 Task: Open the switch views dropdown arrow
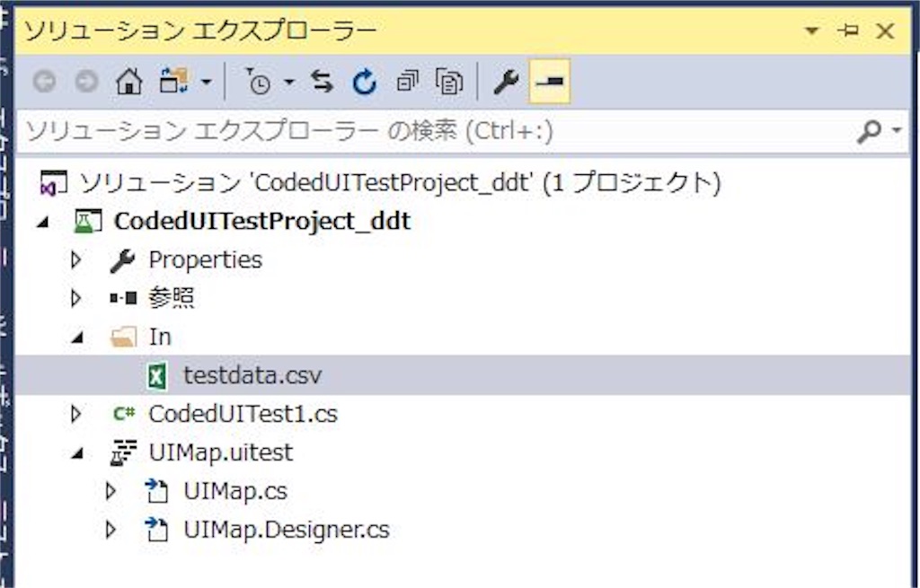(x=206, y=82)
